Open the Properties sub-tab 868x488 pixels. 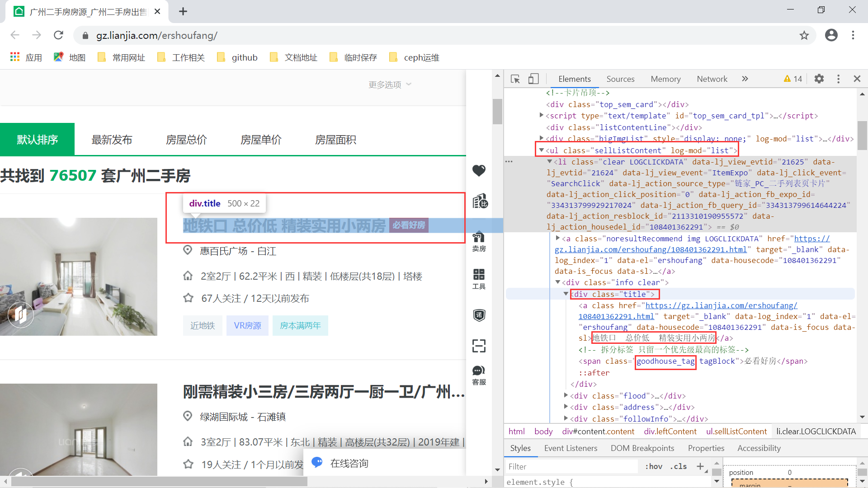(706, 448)
